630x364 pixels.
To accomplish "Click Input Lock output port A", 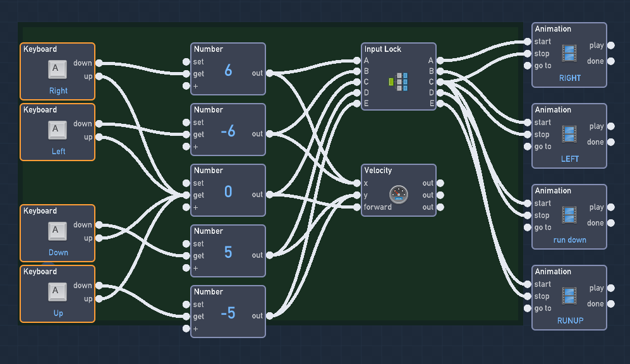I will tap(440, 60).
